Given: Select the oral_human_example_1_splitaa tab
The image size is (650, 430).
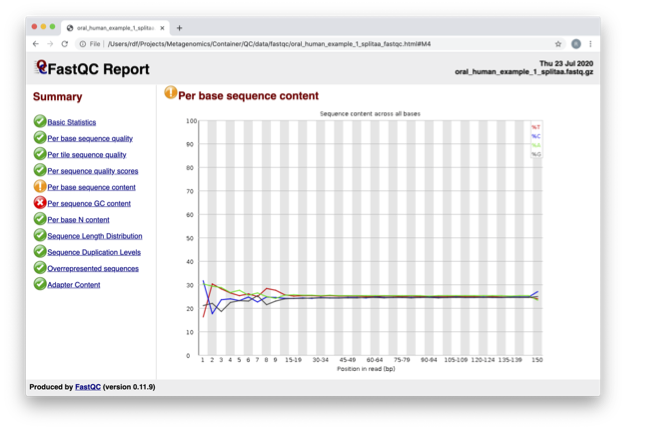Looking at the screenshot, I should pos(112,28).
